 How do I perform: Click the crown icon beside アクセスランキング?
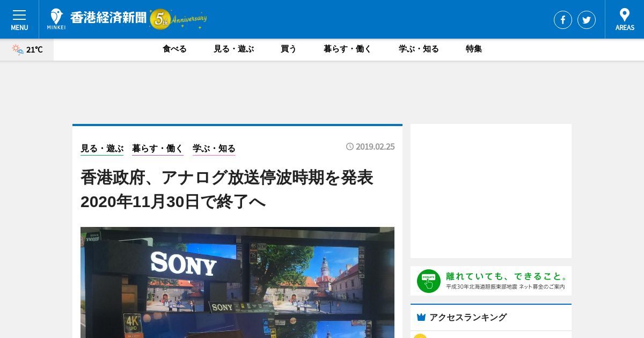(421, 317)
